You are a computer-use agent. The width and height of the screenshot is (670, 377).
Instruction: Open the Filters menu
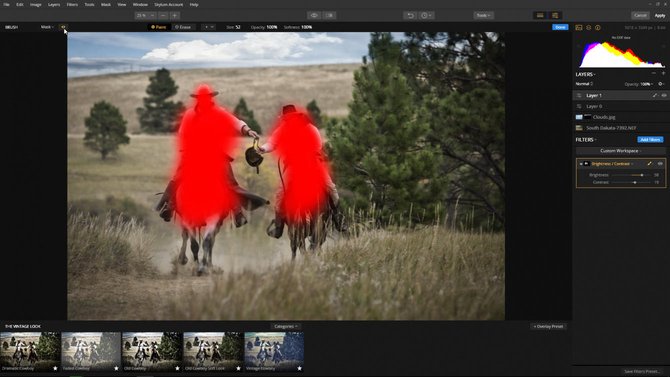click(x=72, y=4)
